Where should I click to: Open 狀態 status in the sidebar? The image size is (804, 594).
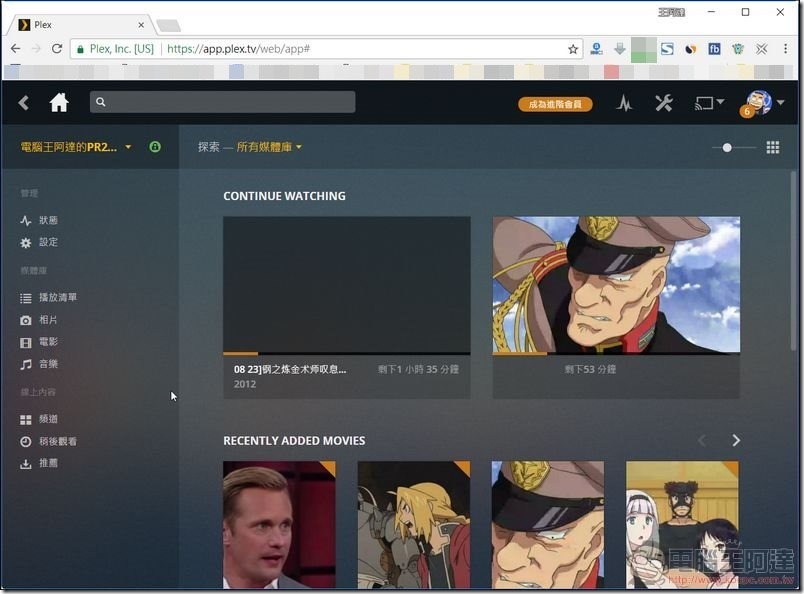click(39, 221)
